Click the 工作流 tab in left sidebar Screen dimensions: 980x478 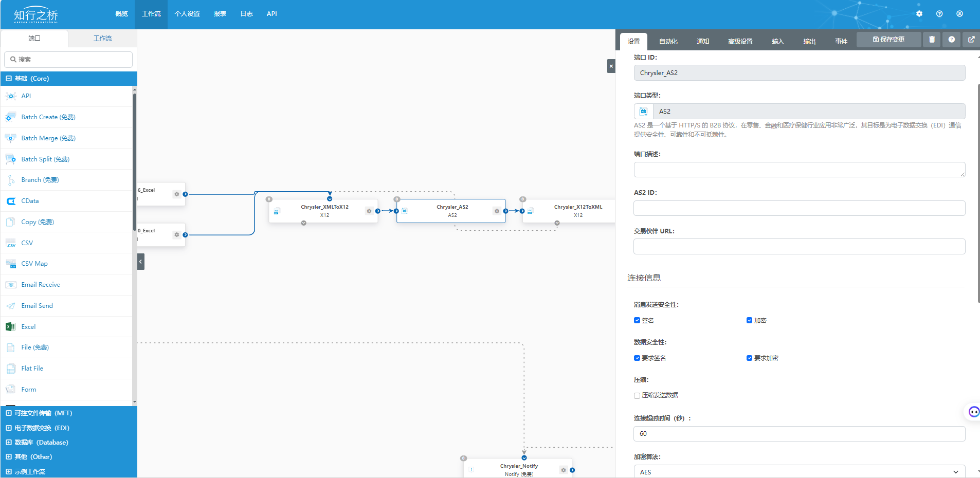(x=102, y=39)
